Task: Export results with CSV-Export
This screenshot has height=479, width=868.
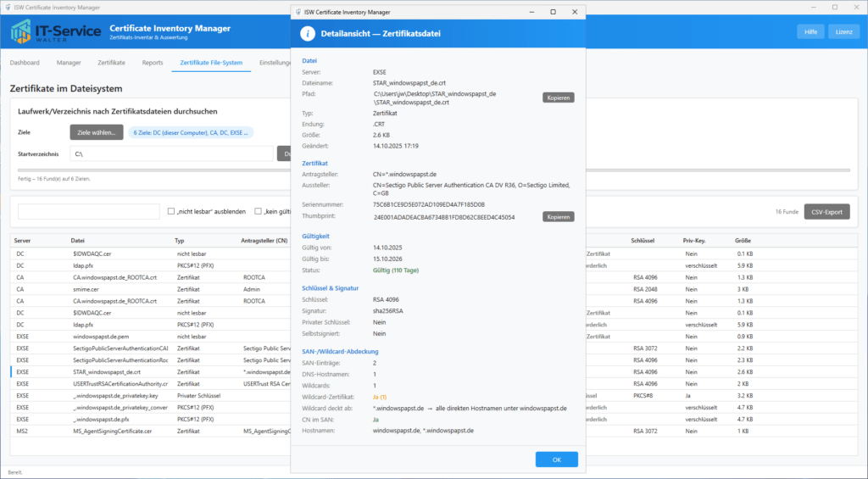Action: [826, 212]
